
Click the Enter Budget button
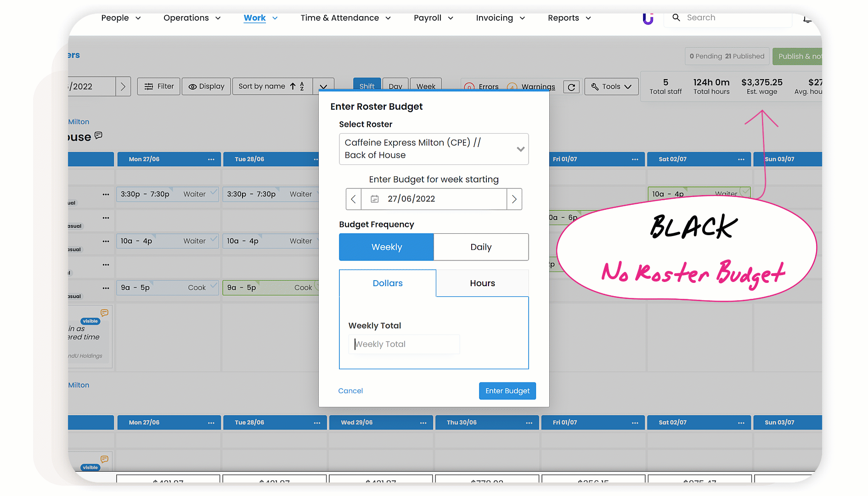507,391
